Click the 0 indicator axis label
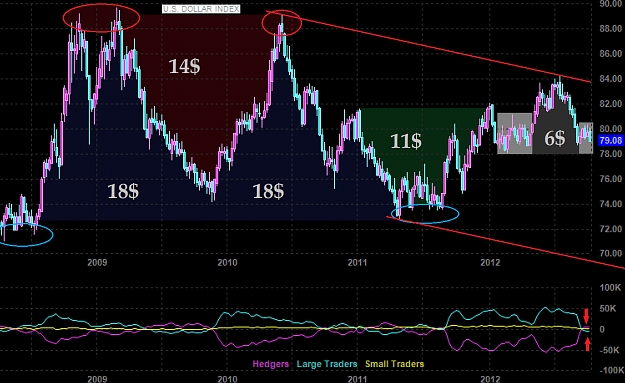 click(602, 330)
